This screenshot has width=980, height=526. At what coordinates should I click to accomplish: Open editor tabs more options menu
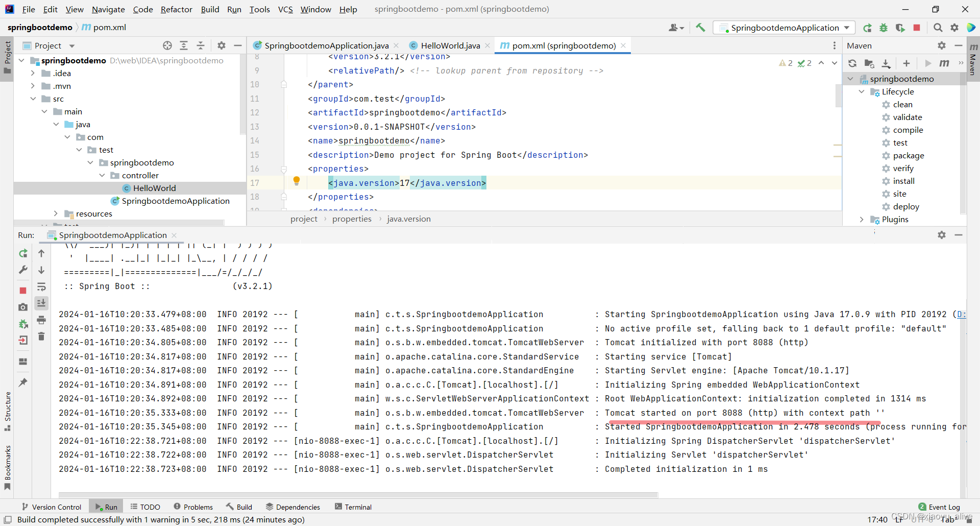tap(835, 45)
